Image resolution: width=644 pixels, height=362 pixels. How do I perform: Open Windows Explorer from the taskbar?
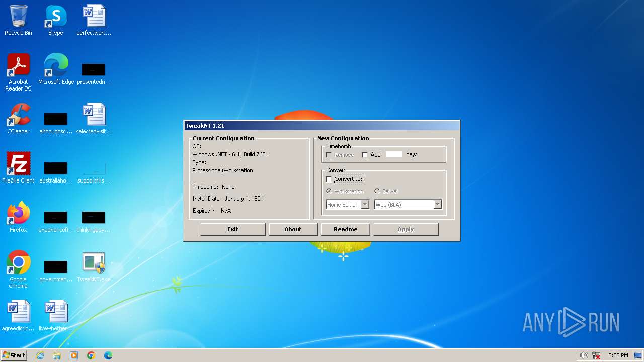pyautogui.click(x=57, y=355)
